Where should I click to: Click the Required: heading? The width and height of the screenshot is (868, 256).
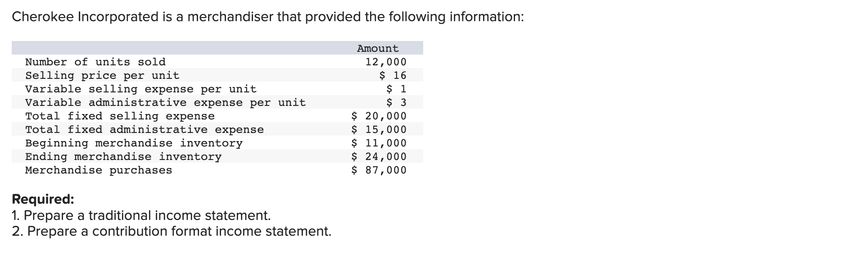click(43, 199)
